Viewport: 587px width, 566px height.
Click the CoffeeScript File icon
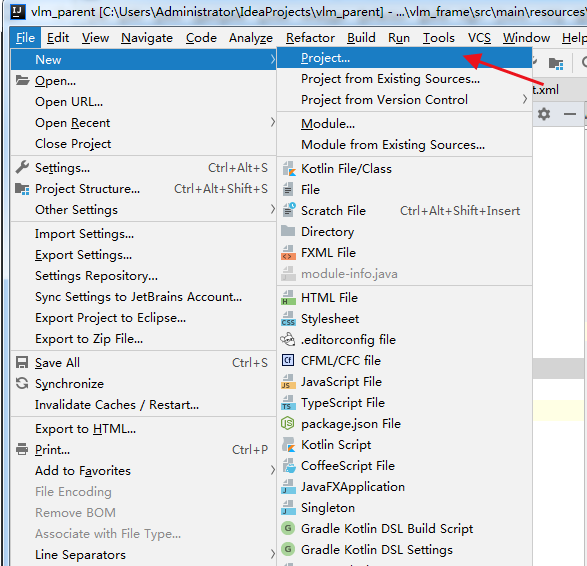coord(289,465)
